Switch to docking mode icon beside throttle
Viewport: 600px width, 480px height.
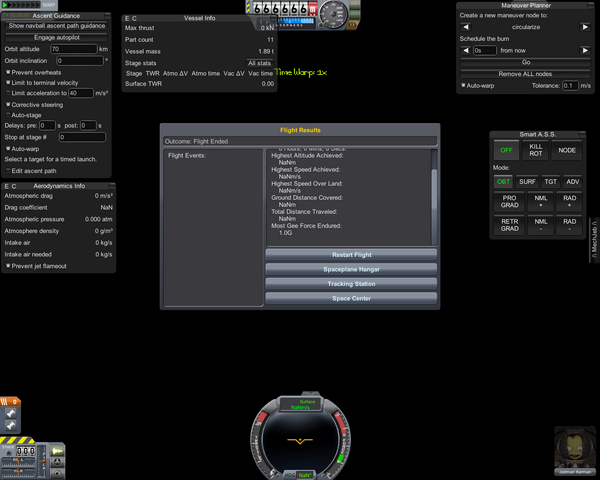point(57,462)
